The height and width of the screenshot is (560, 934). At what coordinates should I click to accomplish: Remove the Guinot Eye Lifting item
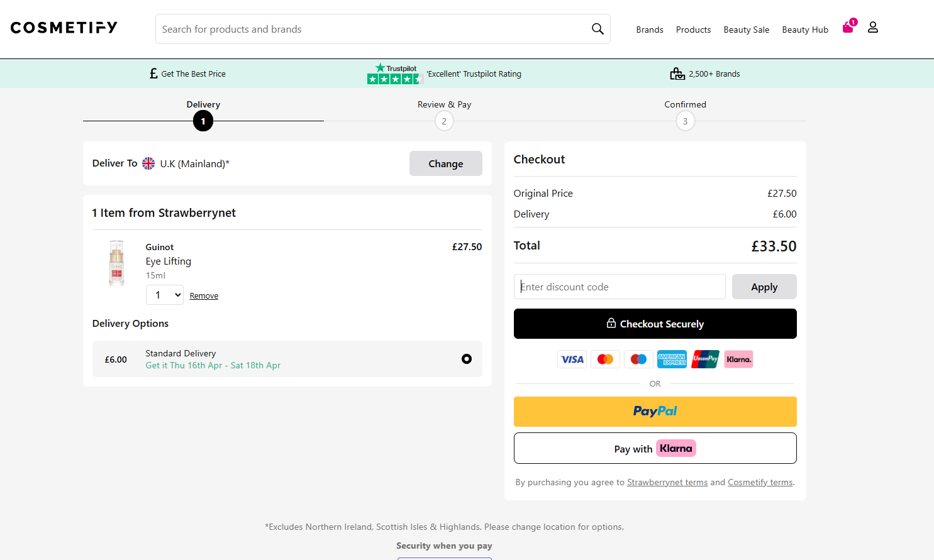[204, 295]
